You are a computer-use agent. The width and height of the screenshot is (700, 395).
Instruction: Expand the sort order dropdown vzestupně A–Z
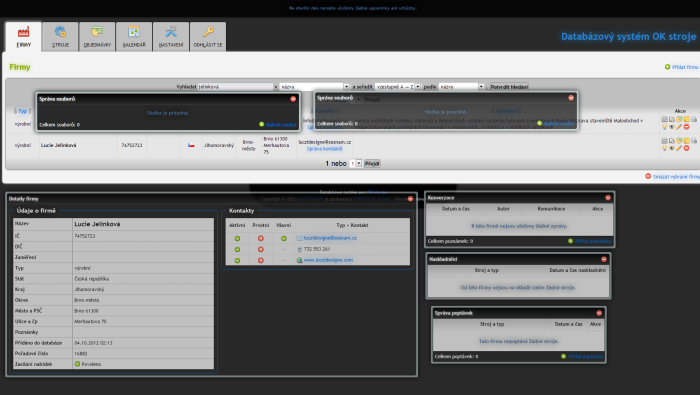point(397,87)
